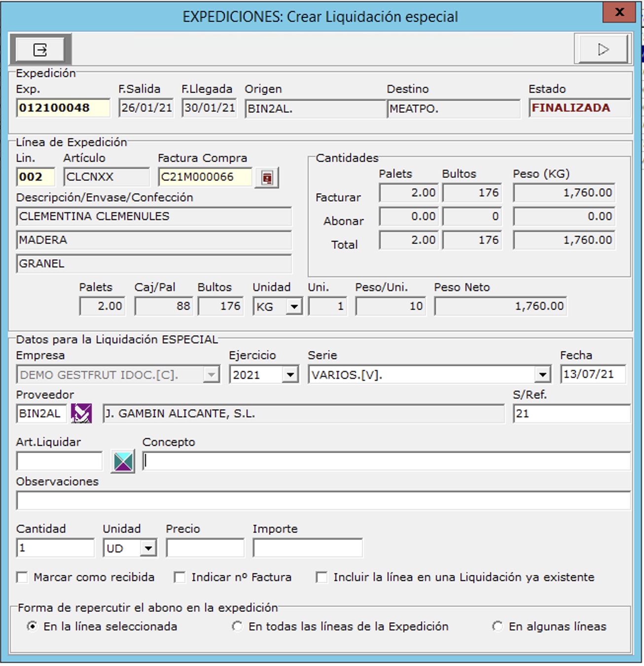Click the Proveedor lookup icon
The image size is (644, 666).
[x=81, y=413]
